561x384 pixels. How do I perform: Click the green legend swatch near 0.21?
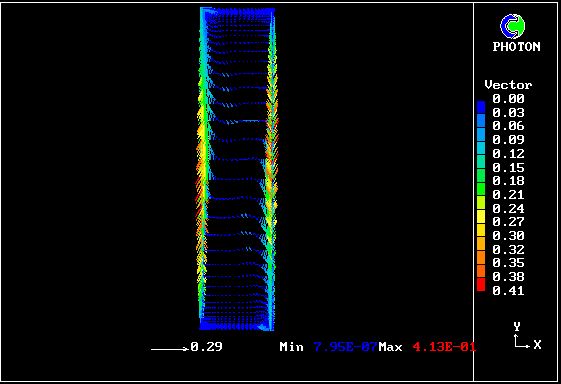[x=481, y=189]
